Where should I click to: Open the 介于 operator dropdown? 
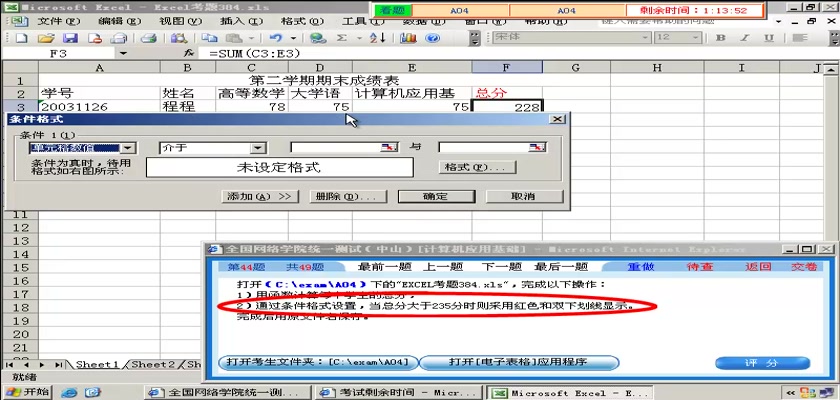[x=259, y=148]
